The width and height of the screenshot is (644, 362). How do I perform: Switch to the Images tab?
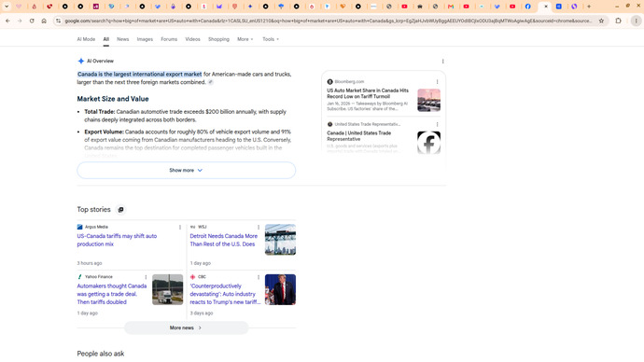(x=145, y=39)
